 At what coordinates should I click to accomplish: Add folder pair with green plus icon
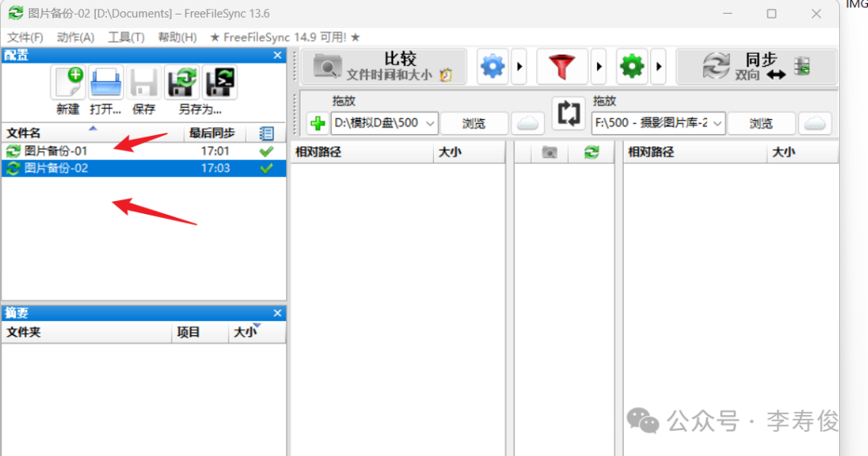[x=317, y=123]
